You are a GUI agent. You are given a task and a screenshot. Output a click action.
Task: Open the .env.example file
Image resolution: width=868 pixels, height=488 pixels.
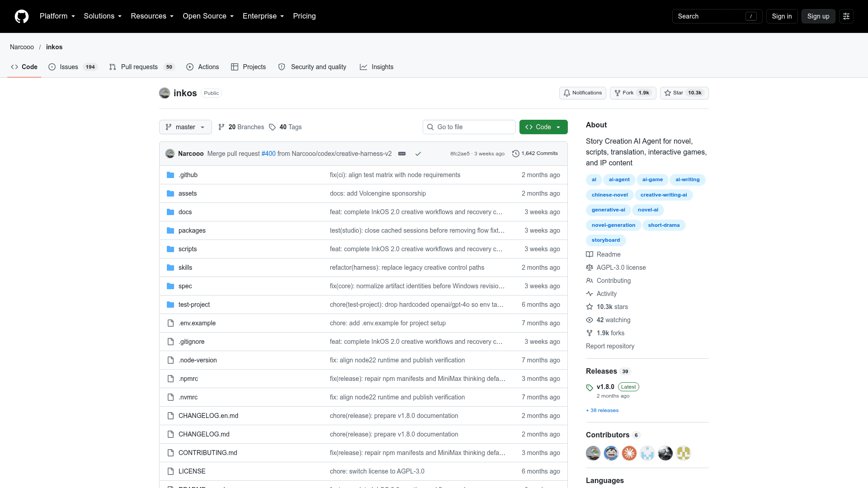(x=197, y=323)
